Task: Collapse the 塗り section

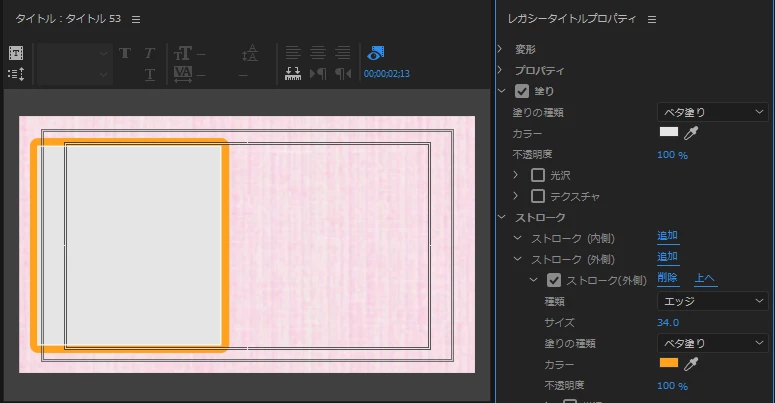Action: point(502,91)
